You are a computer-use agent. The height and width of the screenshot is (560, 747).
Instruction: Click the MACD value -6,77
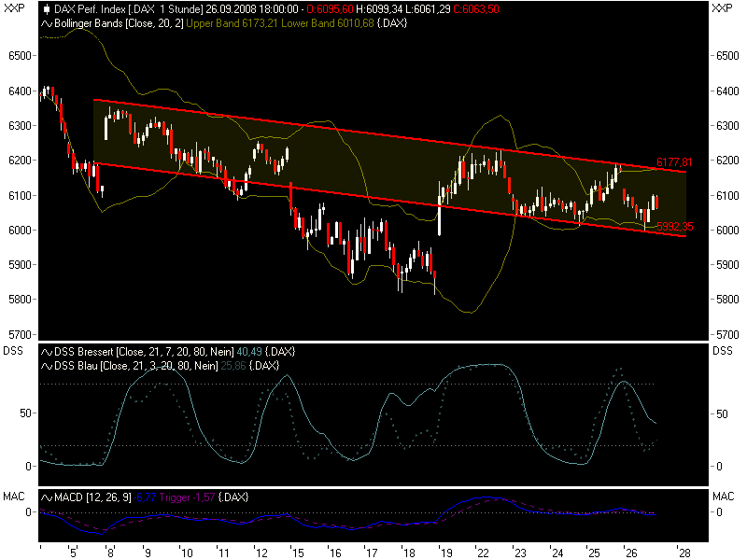pos(146,497)
